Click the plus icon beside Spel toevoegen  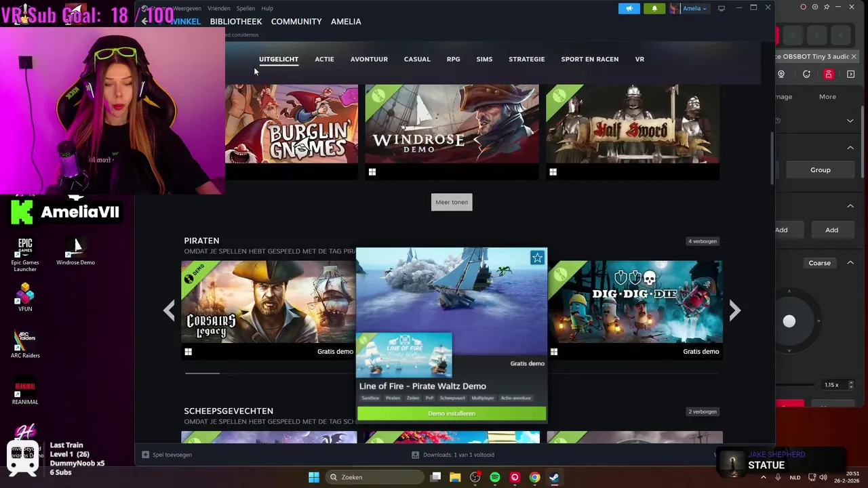point(145,455)
